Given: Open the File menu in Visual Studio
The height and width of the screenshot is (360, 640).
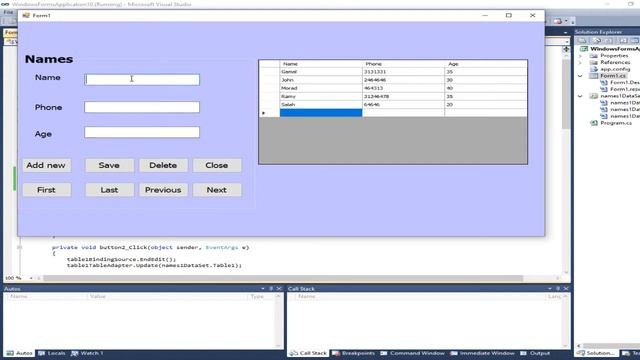Looking at the screenshot, I should click(x=8, y=12).
